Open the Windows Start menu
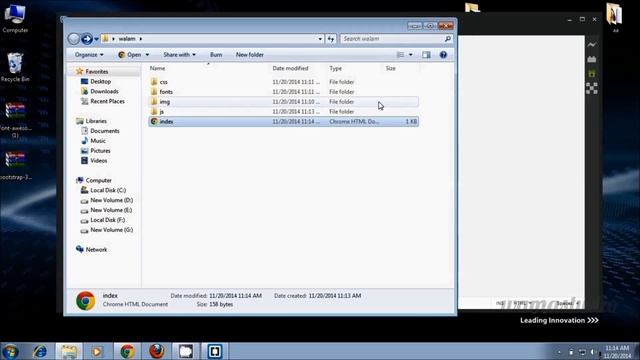Image resolution: width=640 pixels, height=360 pixels. coord(10,351)
